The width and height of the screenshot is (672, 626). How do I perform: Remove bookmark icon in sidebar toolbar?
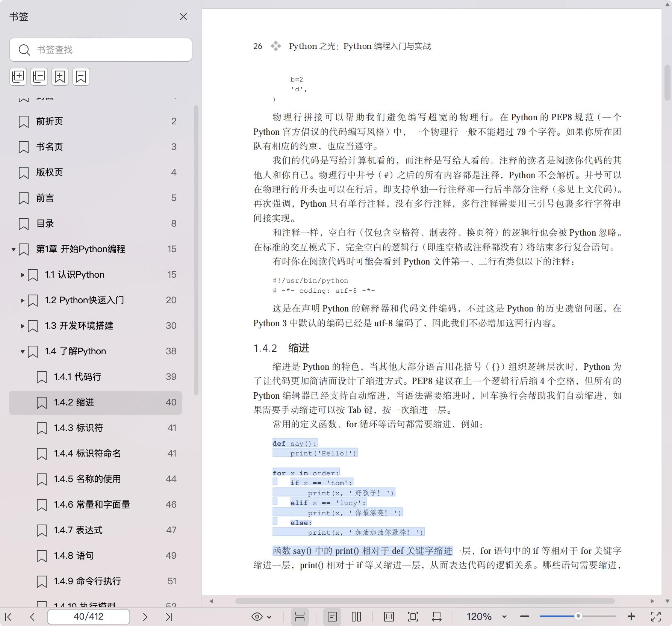81,77
